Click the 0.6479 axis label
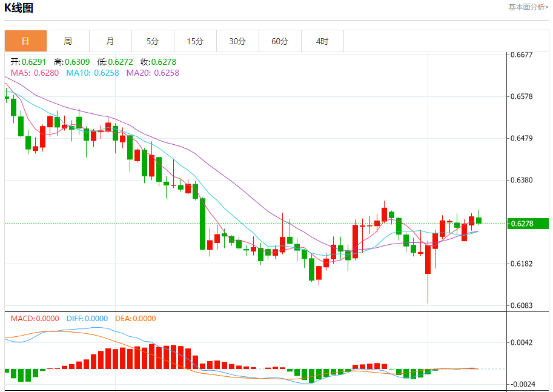This screenshot has width=553, height=392. pos(522,138)
